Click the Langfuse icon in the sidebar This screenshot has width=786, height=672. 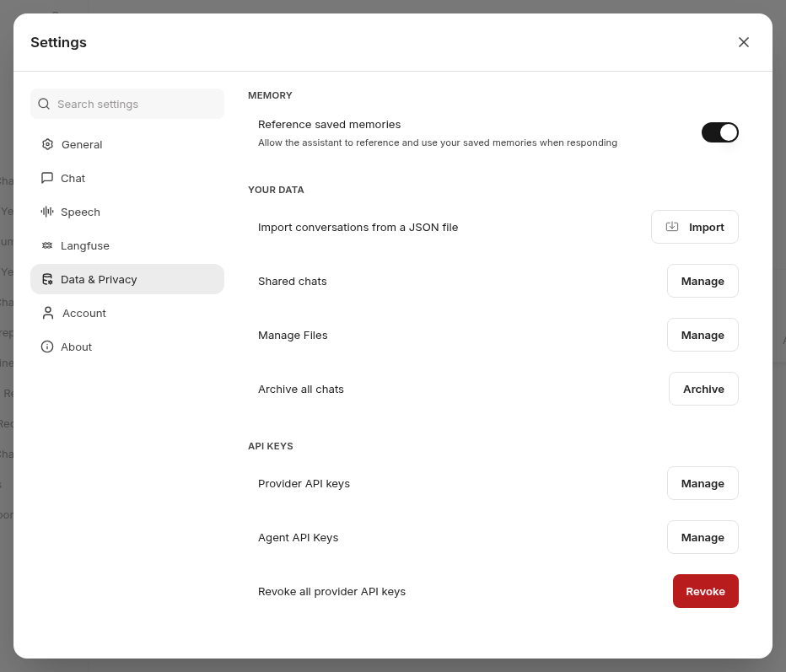pyautogui.click(x=47, y=245)
